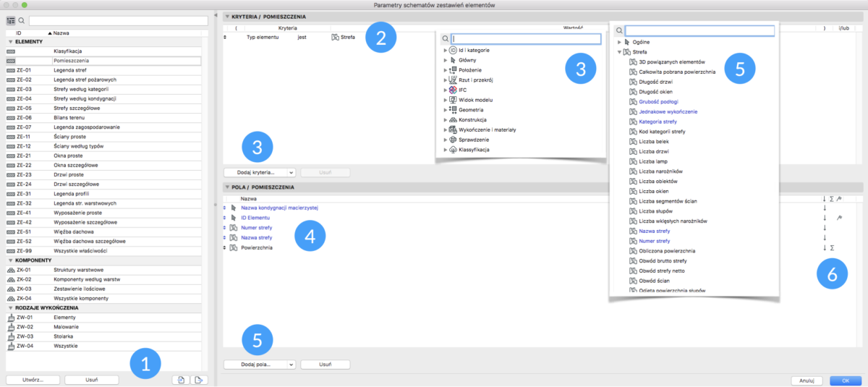This screenshot has width=868, height=387.
Task: Click the IFC category icon
Action: click(453, 90)
